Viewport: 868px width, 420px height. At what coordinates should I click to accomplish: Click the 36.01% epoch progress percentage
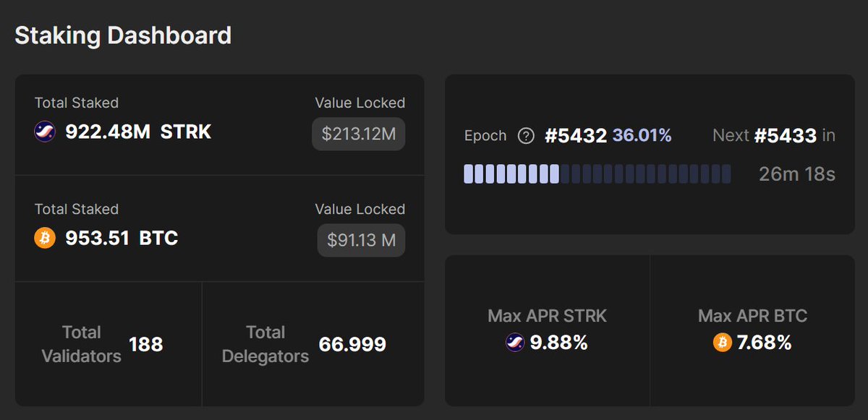pos(642,136)
